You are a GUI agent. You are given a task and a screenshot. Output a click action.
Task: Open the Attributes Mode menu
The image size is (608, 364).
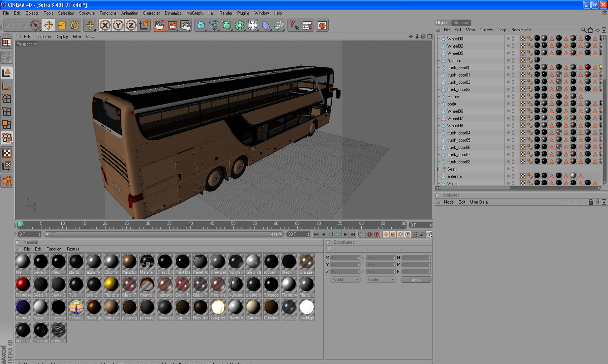click(449, 202)
